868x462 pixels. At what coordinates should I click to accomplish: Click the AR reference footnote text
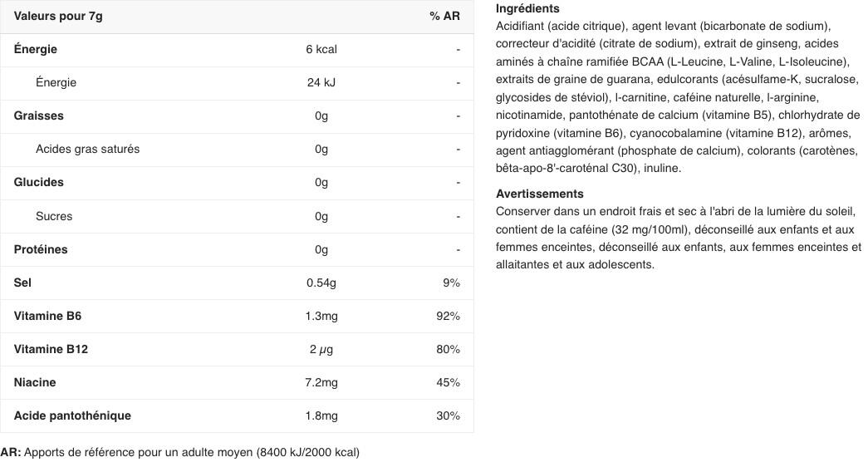180,452
